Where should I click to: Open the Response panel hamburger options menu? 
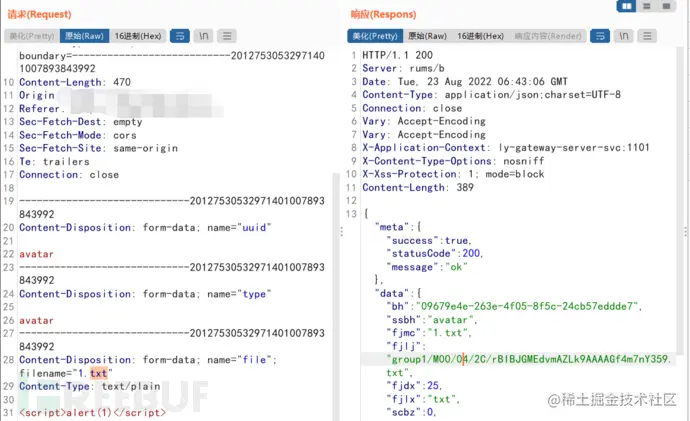click(x=647, y=36)
